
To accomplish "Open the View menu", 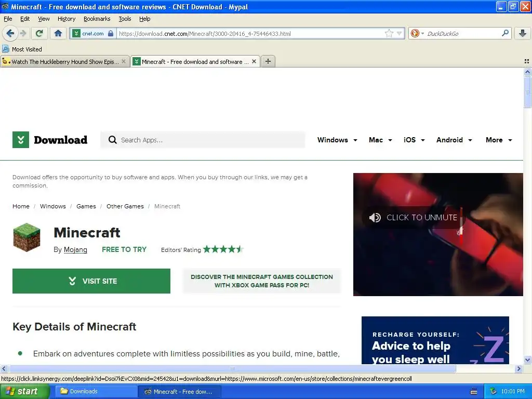I will tap(44, 19).
